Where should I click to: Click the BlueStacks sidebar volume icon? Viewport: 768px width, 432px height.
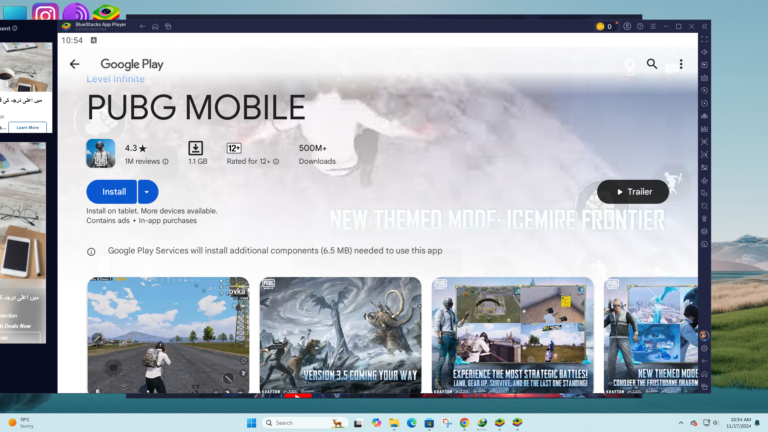pos(704,52)
